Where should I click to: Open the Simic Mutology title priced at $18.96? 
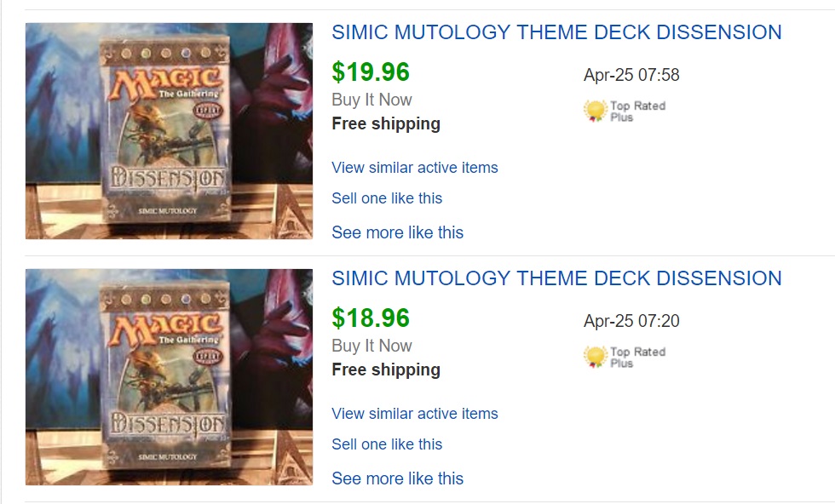(x=556, y=278)
